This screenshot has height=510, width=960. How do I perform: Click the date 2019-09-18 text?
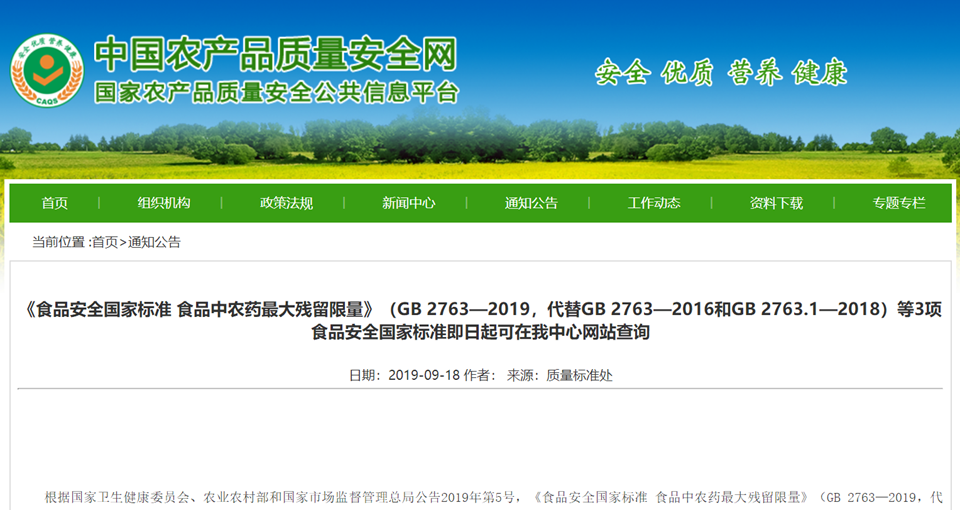click(424, 375)
